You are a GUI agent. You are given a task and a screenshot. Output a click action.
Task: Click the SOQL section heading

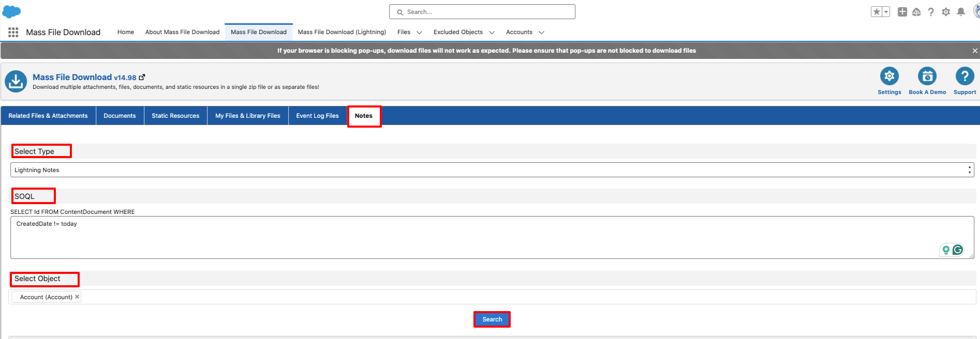click(24, 196)
